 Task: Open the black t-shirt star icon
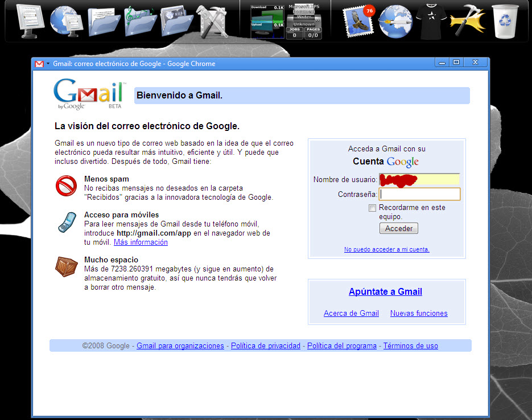tap(431, 21)
